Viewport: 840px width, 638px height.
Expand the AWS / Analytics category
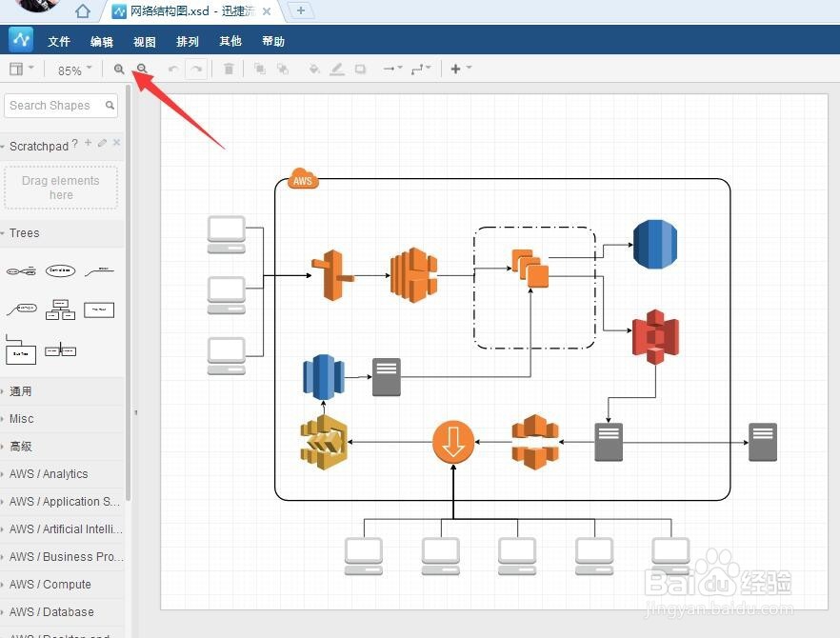pos(62,474)
